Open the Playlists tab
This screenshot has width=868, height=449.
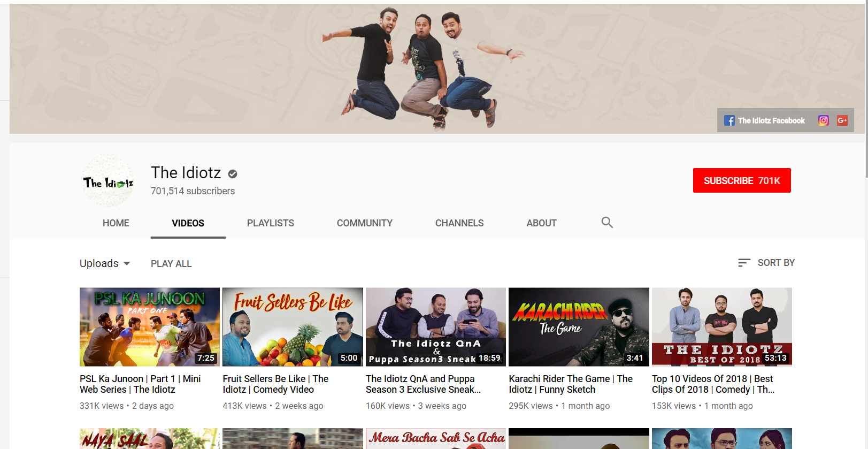coord(271,223)
